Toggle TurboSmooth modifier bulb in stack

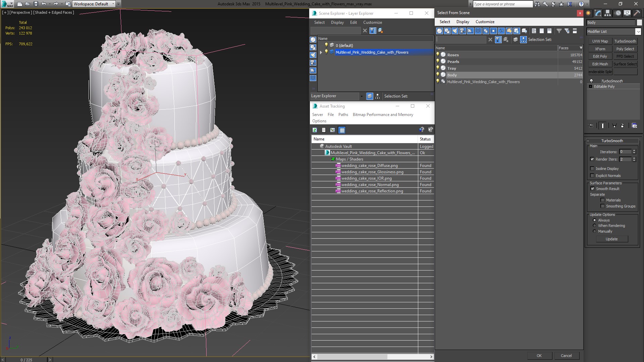(x=591, y=81)
